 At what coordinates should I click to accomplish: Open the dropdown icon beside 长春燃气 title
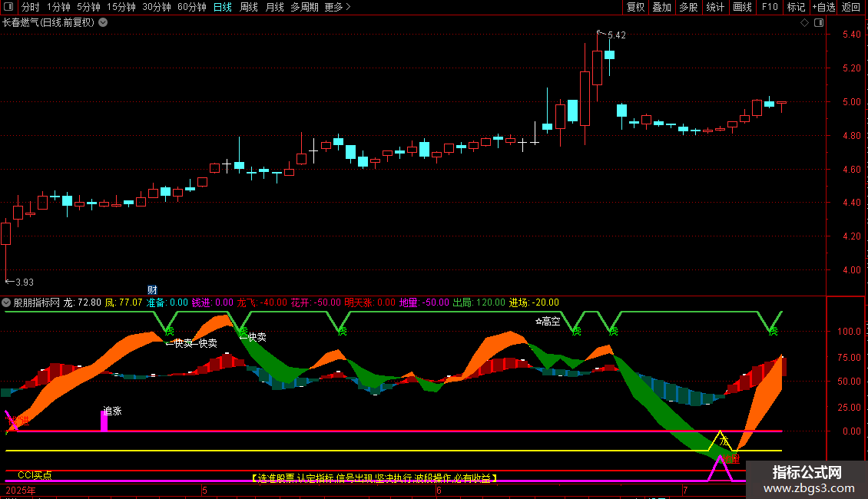[103, 23]
